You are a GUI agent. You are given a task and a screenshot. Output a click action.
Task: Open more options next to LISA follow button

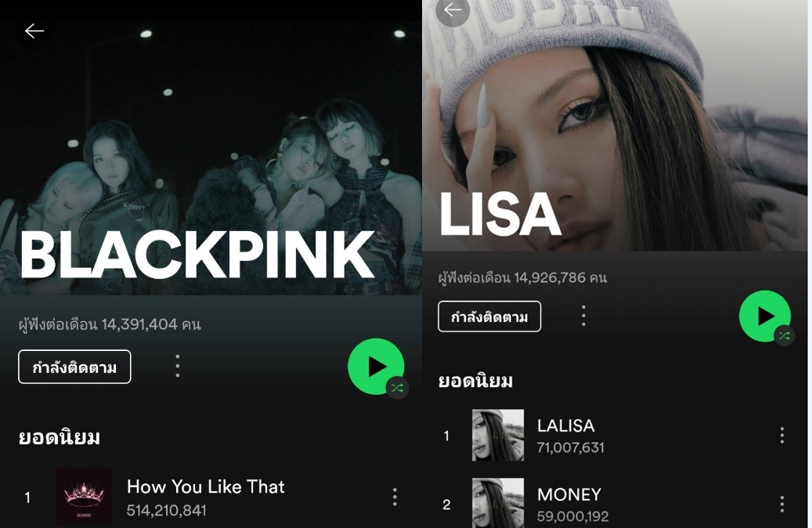point(583,316)
